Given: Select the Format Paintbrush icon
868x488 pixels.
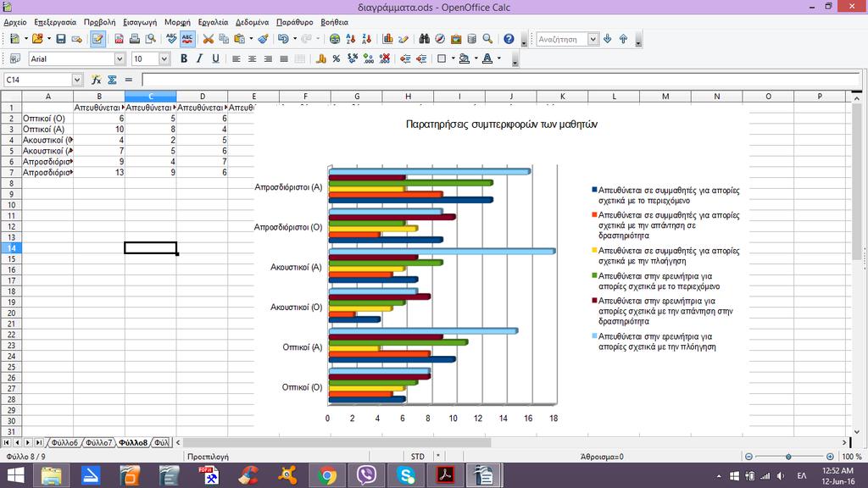Looking at the screenshot, I should (x=264, y=39).
